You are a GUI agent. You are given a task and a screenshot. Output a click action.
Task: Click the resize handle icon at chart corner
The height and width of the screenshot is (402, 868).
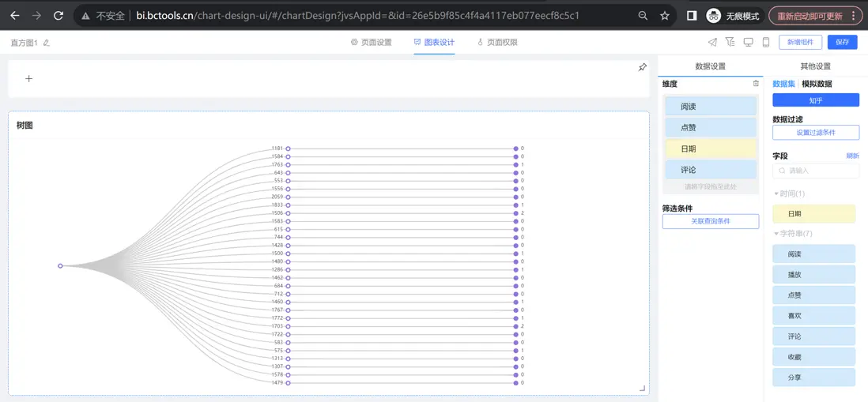click(642, 388)
